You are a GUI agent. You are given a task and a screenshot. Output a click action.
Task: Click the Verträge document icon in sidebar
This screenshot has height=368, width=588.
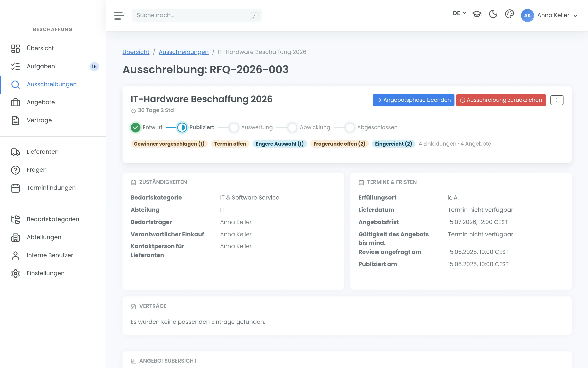(x=16, y=120)
